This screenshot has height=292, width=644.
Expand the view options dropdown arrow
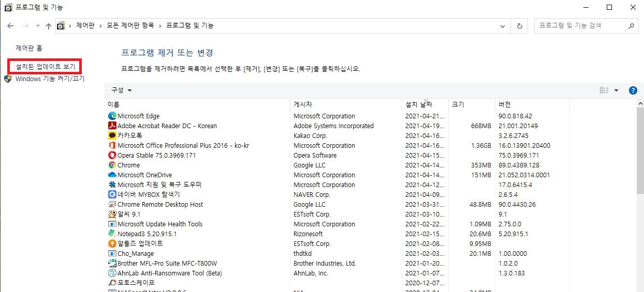tap(616, 90)
